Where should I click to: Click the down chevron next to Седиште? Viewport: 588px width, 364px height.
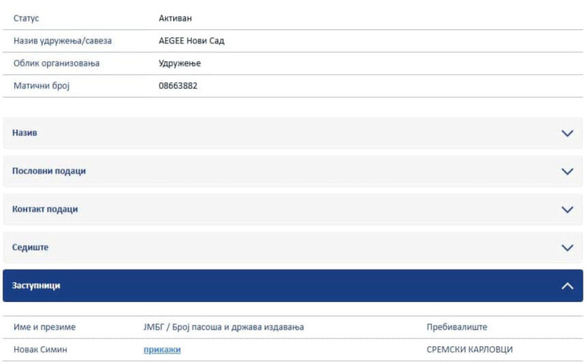pyautogui.click(x=567, y=248)
